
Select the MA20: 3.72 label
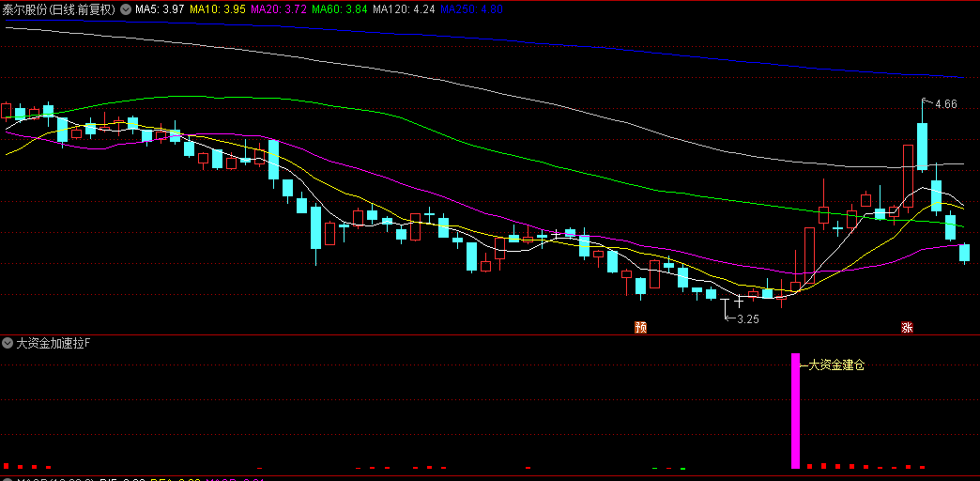coord(278,9)
